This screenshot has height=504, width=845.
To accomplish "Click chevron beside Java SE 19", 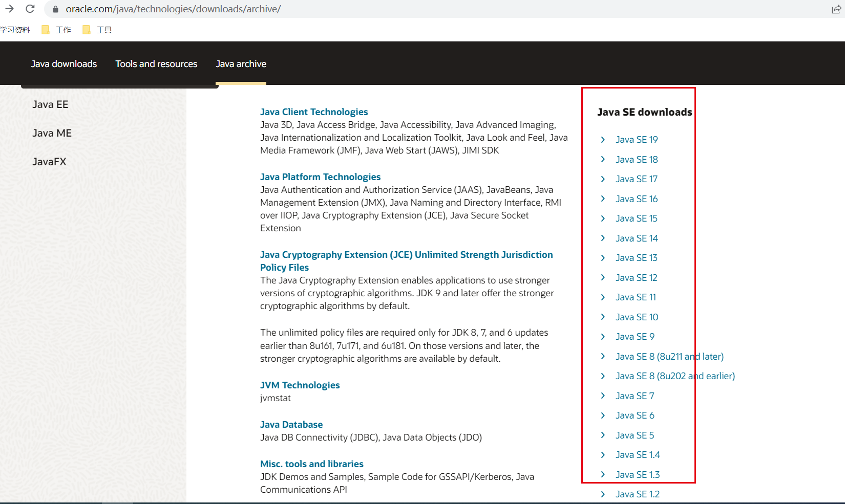I will pyautogui.click(x=603, y=140).
